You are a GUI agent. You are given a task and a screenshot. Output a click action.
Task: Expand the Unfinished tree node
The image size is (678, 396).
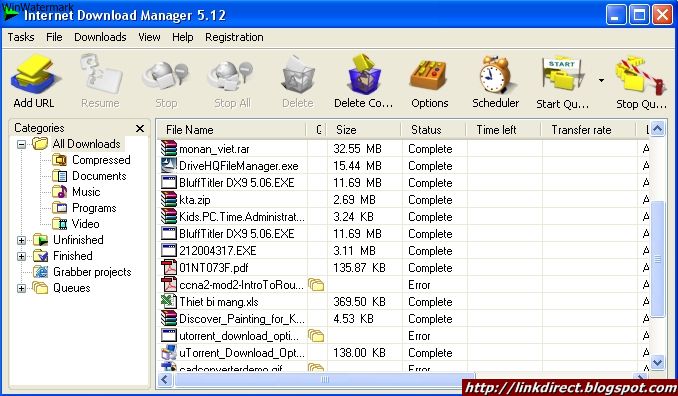[21, 240]
